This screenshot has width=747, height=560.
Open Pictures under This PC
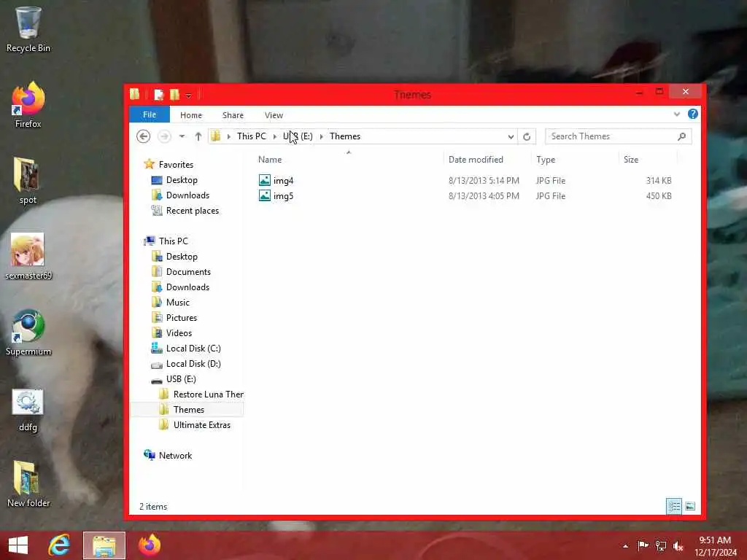182,318
